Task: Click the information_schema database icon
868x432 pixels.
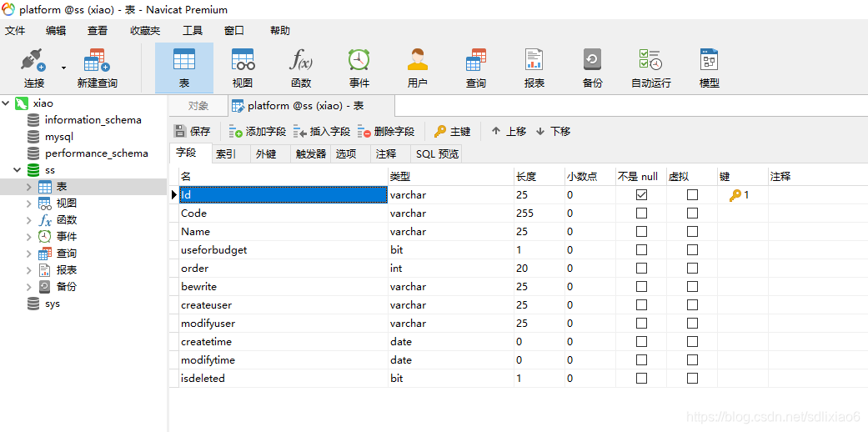Action: pyautogui.click(x=33, y=120)
